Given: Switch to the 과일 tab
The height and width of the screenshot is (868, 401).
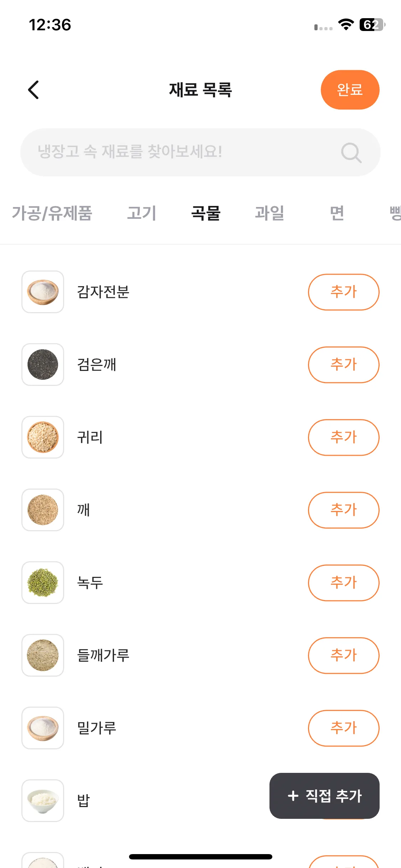Looking at the screenshot, I should (269, 213).
